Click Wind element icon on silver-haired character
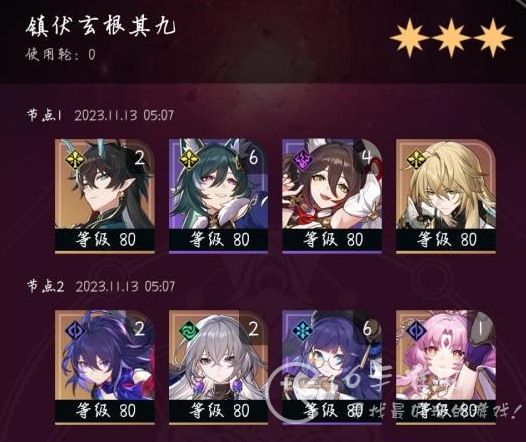 (x=189, y=331)
